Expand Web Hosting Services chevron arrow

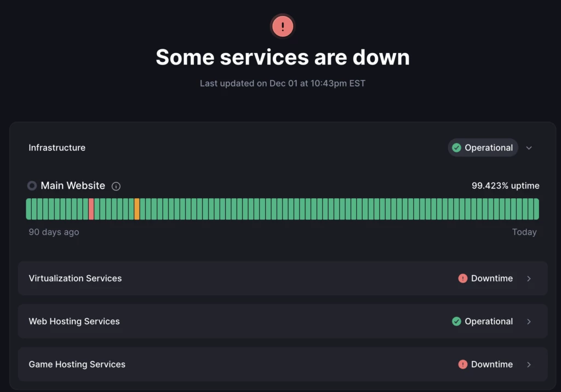(x=529, y=321)
